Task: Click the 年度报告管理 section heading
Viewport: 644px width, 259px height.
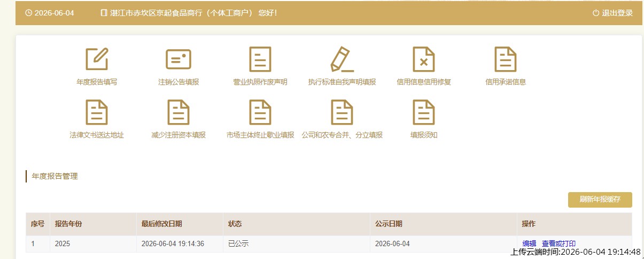Action: pos(55,176)
